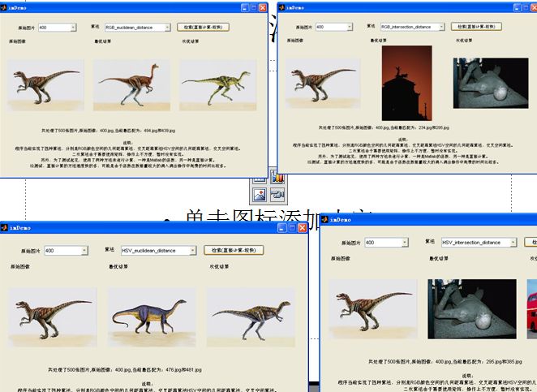The image size is (537, 392).
Task: Minimize the HSV_euclidean_distance imDemo window
Action: pyautogui.click(x=281, y=227)
